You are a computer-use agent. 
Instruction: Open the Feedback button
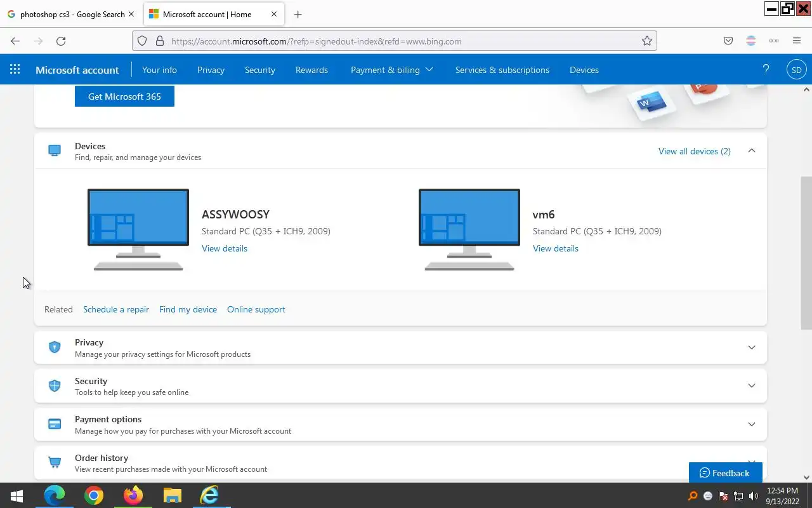(x=725, y=472)
